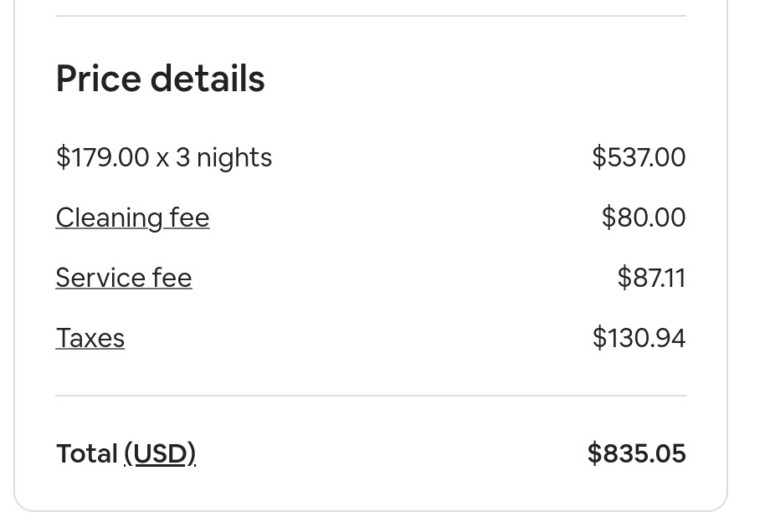765x532 pixels.
Task: Click the divider line above Total row
Action: pos(371,396)
